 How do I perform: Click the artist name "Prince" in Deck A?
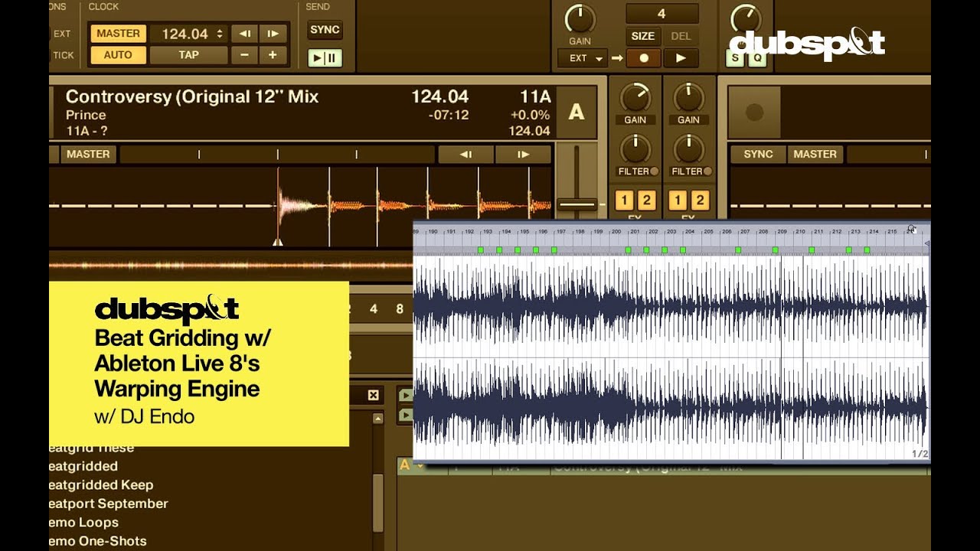86,115
